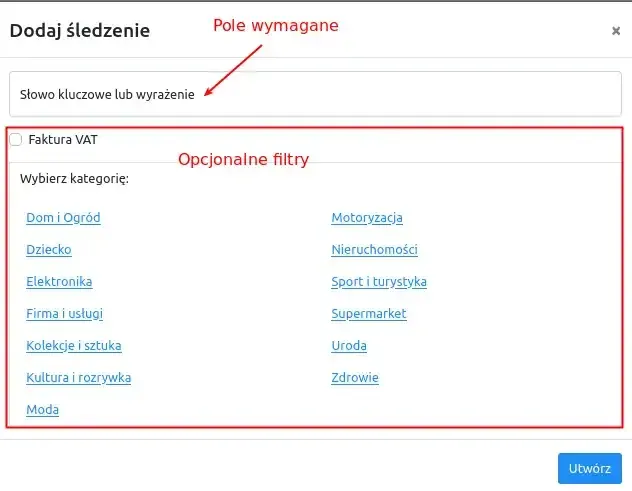The height and width of the screenshot is (491, 632).
Task: Click the Wybierz kategorię heading
Action: click(x=74, y=178)
